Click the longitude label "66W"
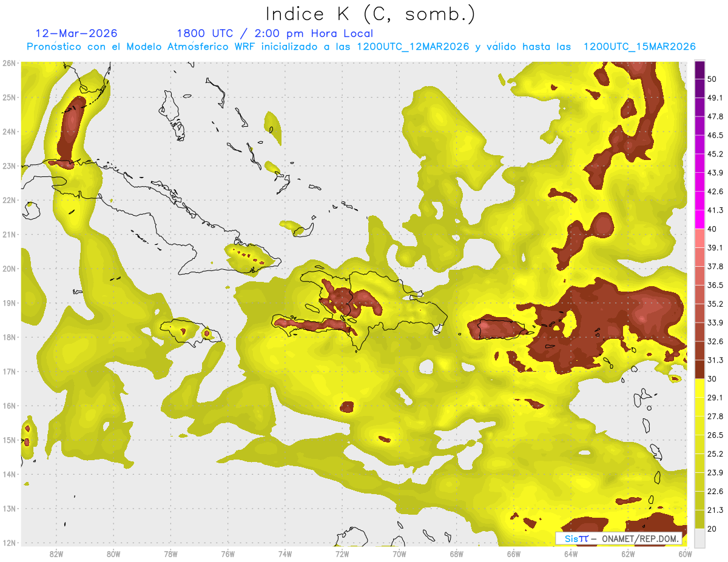The width and height of the screenshot is (728, 562). coord(514,554)
